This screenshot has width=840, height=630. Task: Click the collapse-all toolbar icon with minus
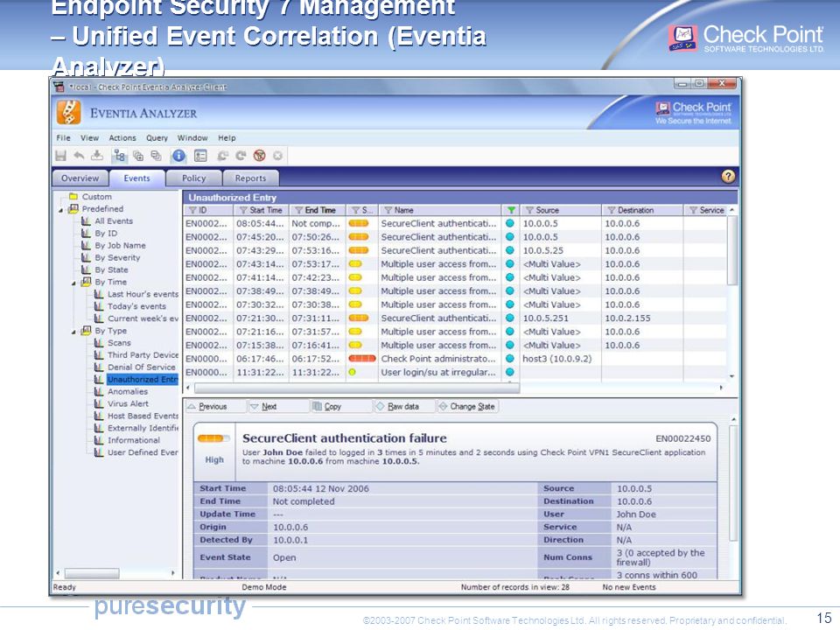click(156, 156)
